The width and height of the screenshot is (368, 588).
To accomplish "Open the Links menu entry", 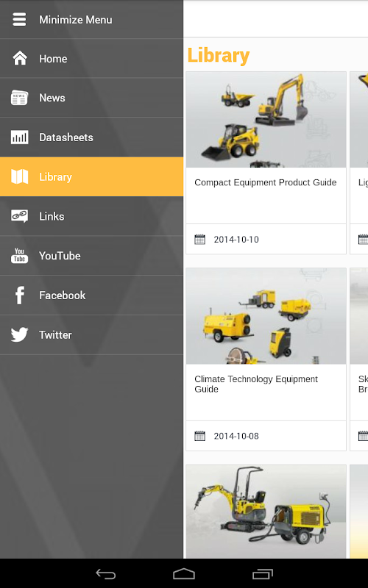I will tap(91, 216).
